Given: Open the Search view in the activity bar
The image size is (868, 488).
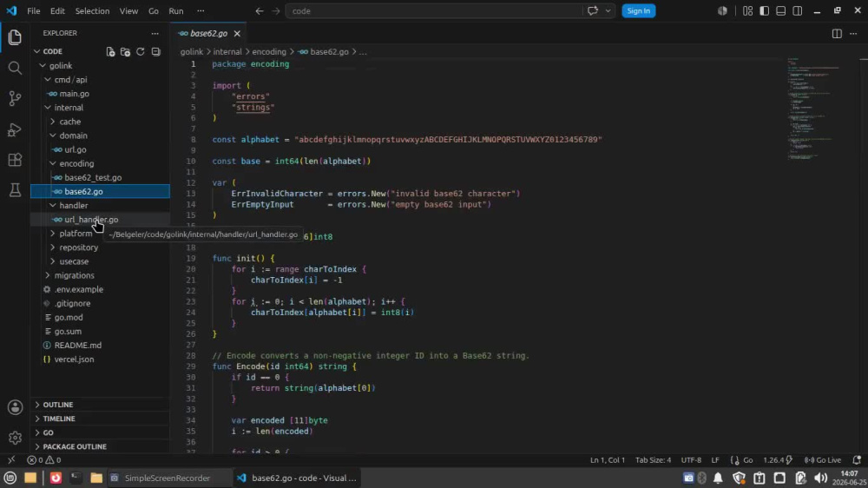Looking at the screenshot, I should 15,68.
